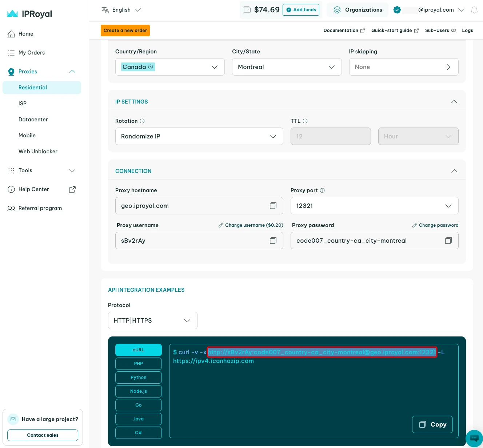Switch to the Java example tab
Screen dimensions: 483x448
(x=139, y=419)
